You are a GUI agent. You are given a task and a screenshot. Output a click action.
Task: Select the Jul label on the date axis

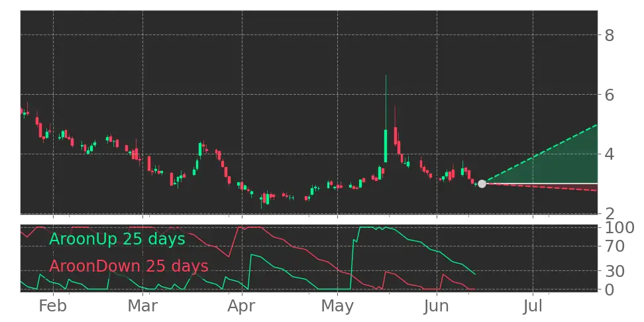[533, 306]
